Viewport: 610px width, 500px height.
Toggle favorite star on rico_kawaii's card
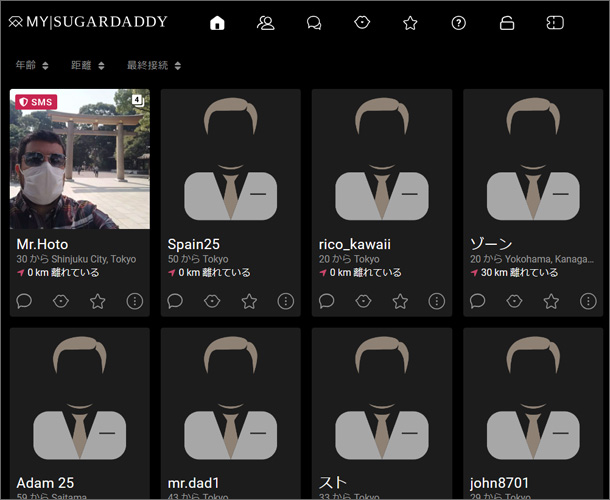[x=400, y=301]
